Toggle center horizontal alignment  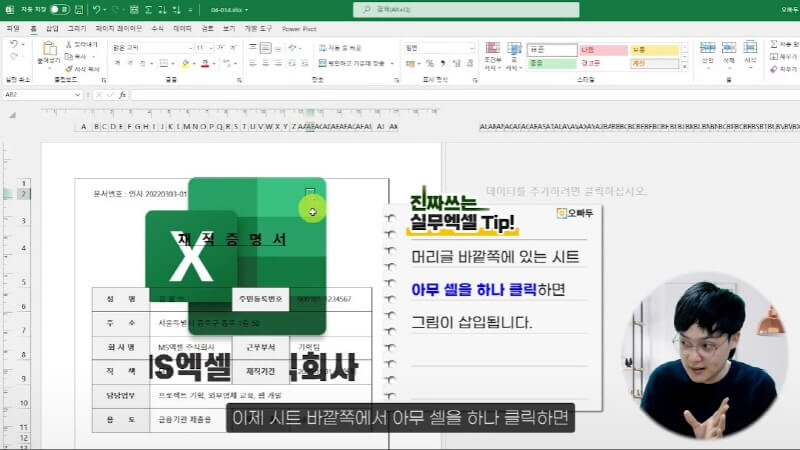(265, 63)
